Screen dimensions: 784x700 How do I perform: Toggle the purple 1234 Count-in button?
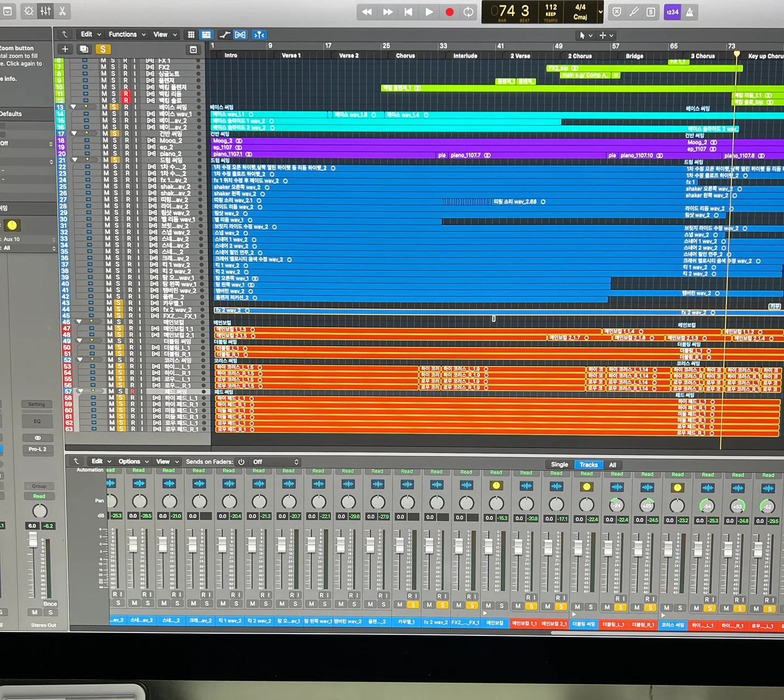(x=672, y=12)
